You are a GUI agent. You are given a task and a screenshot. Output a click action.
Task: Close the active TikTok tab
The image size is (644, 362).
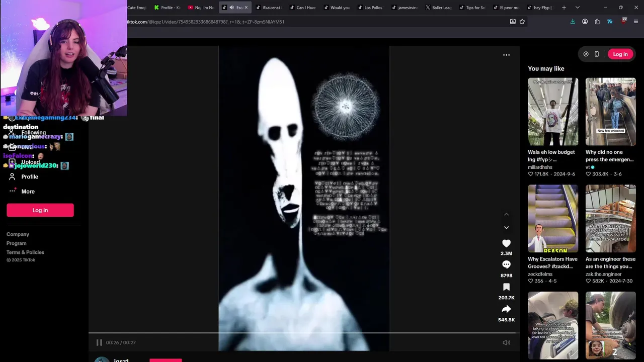click(x=246, y=8)
